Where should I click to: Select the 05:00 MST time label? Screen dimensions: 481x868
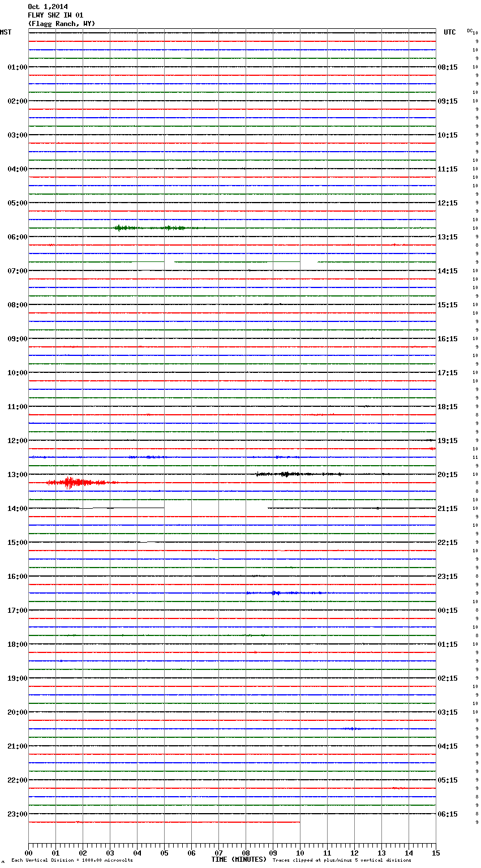click(18, 203)
